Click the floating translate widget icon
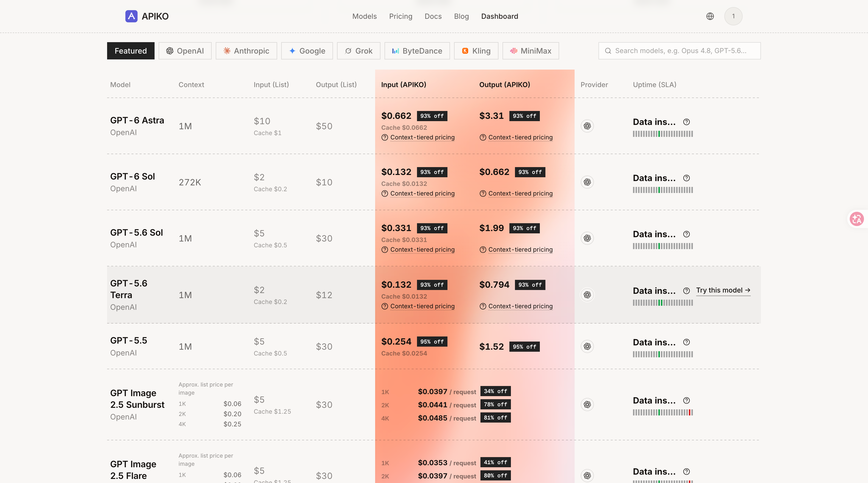The width and height of the screenshot is (868, 483). click(x=857, y=219)
